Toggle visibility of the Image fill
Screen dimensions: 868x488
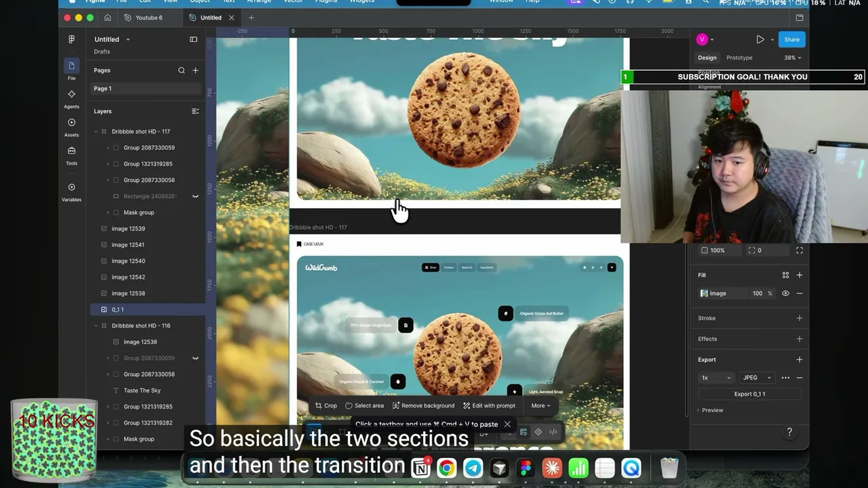coord(785,293)
